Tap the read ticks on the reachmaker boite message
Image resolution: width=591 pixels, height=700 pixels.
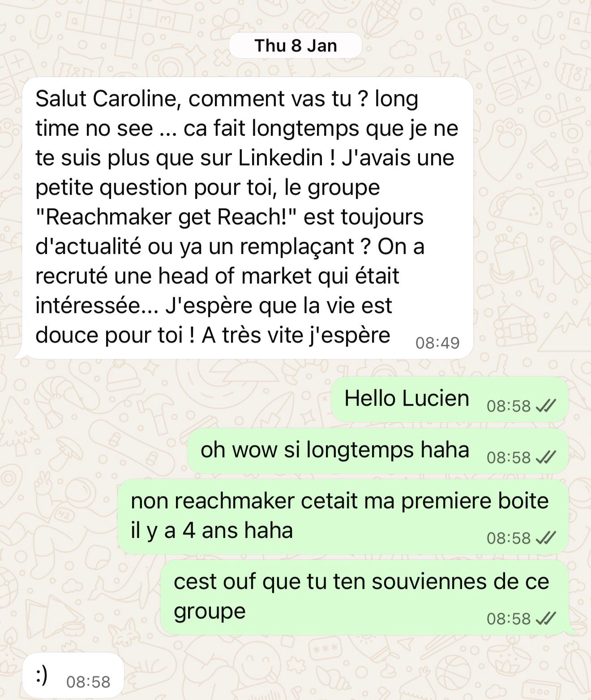click(x=546, y=537)
